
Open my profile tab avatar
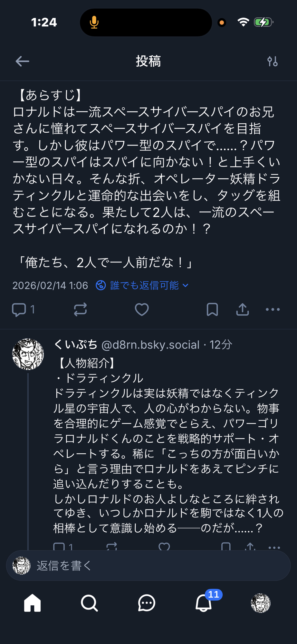click(261, 603)
